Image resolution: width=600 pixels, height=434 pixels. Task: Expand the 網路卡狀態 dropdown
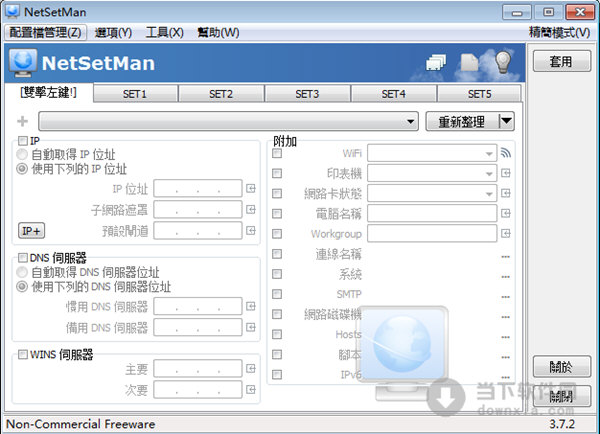click(489, 194)
